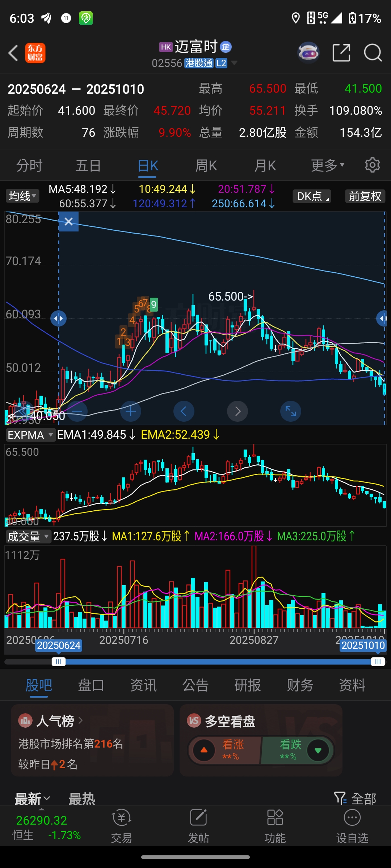
Task: Open 交易 trade button
Action: (122, 826)
